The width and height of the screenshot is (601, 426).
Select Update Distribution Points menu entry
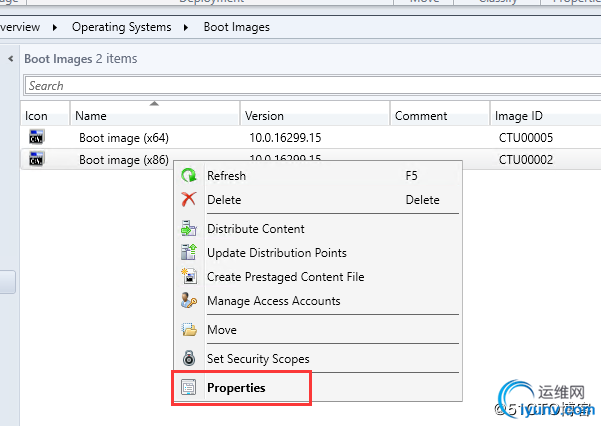click(x=276, y=253)
